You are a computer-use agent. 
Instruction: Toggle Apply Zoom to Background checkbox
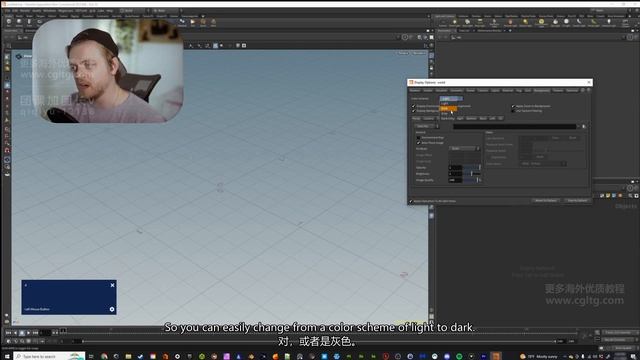tap(513, 106)
